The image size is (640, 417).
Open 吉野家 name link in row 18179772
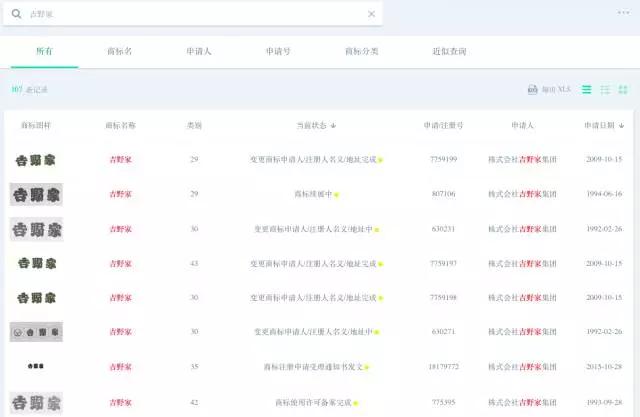(120, 367)
